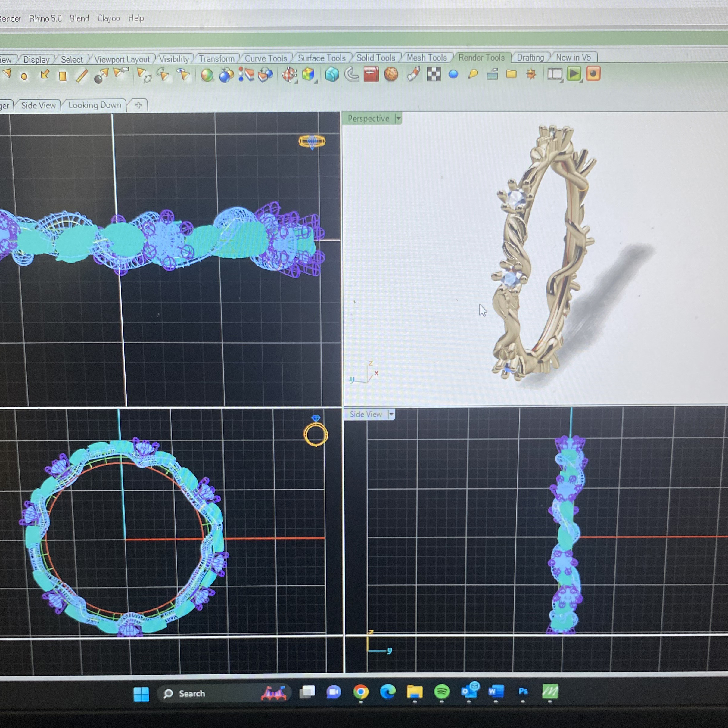The height and width of the screenshot is (728, 728).
Task: Click the orange record button icon
Action: pyautogui.click(x=593, y=73)
